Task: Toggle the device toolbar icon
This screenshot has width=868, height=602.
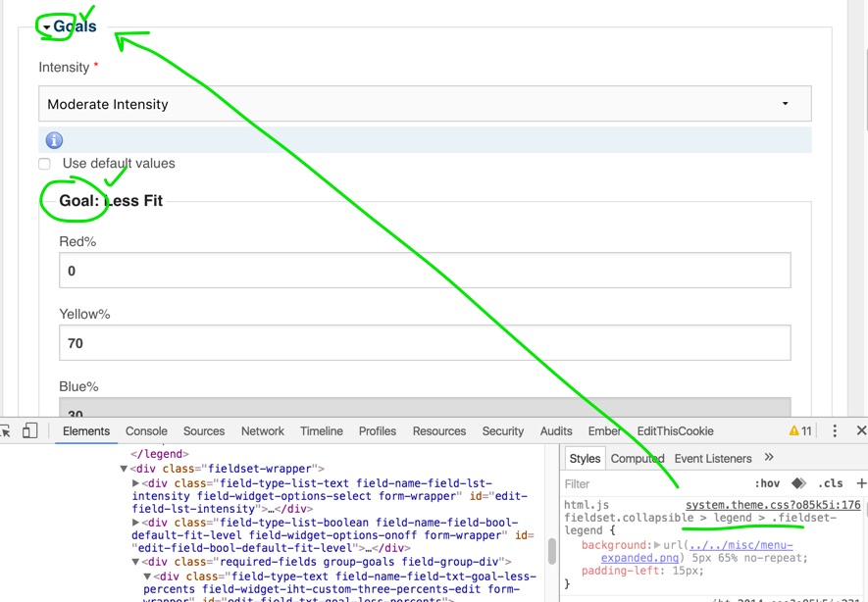Action: click(30, 431)
